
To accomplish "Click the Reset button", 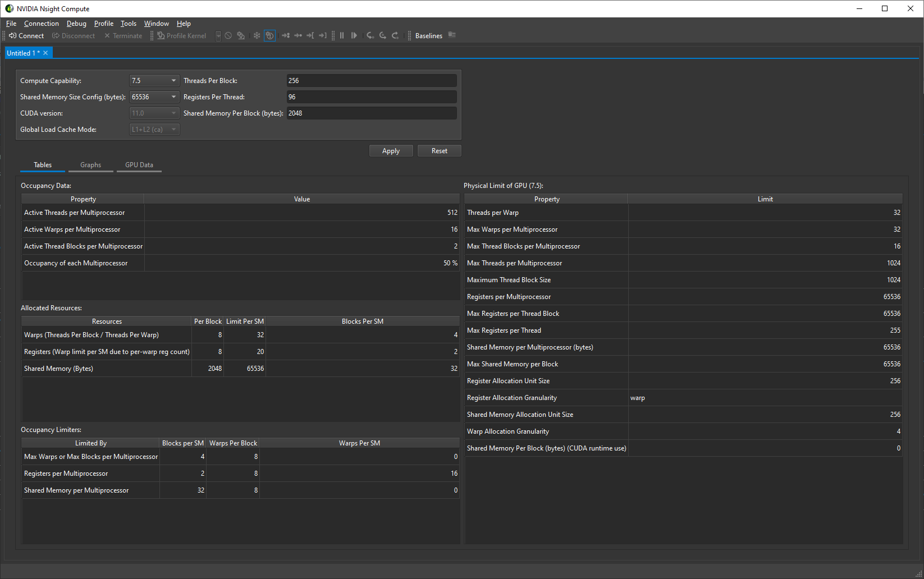I will pyautogui.click(x=440, y=151).
